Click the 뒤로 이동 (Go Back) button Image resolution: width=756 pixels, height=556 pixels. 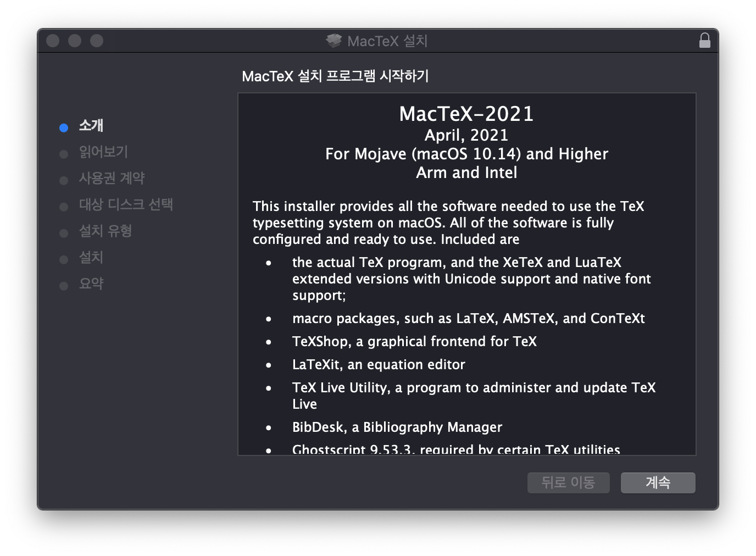click(x=568, y=482)
